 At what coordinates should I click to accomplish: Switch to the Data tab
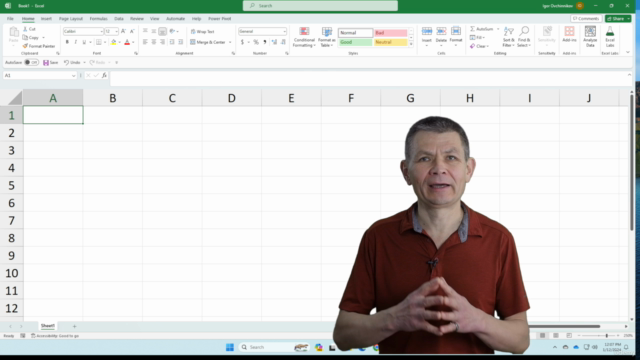pos(119,19)
